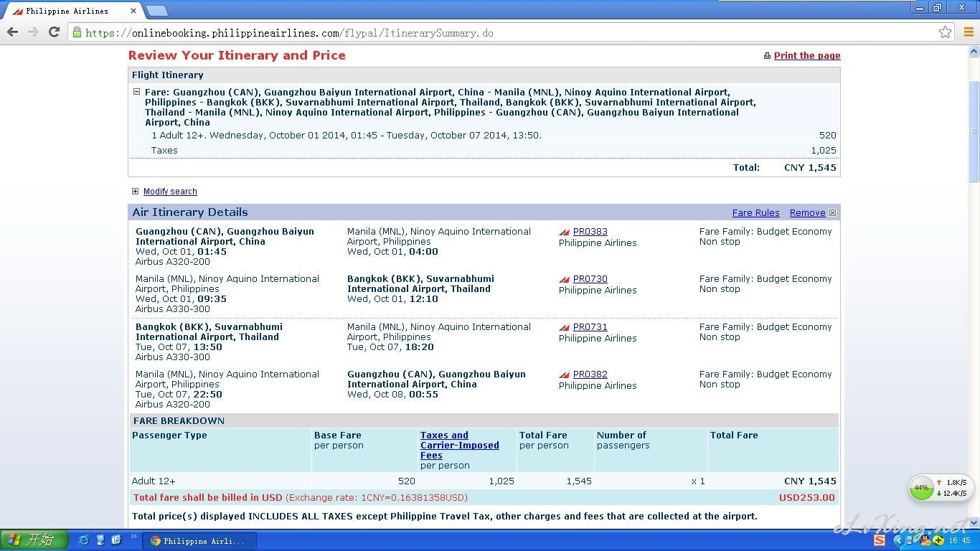Click the scrollbar down arrow
Image resolution: width=980 pixels, height=551 pixels.
[974, 524]
